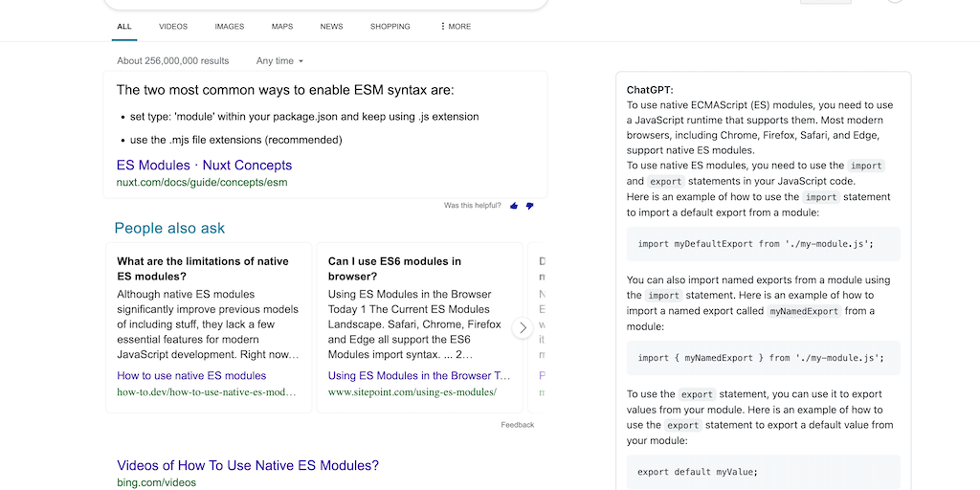Click the thumbs down not helpful icon
The image size is (980, 490).
[529, 206]
